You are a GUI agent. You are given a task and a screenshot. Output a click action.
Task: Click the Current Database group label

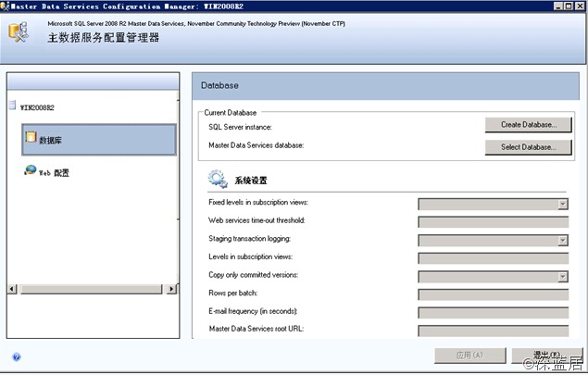click(x=231, y=113)
